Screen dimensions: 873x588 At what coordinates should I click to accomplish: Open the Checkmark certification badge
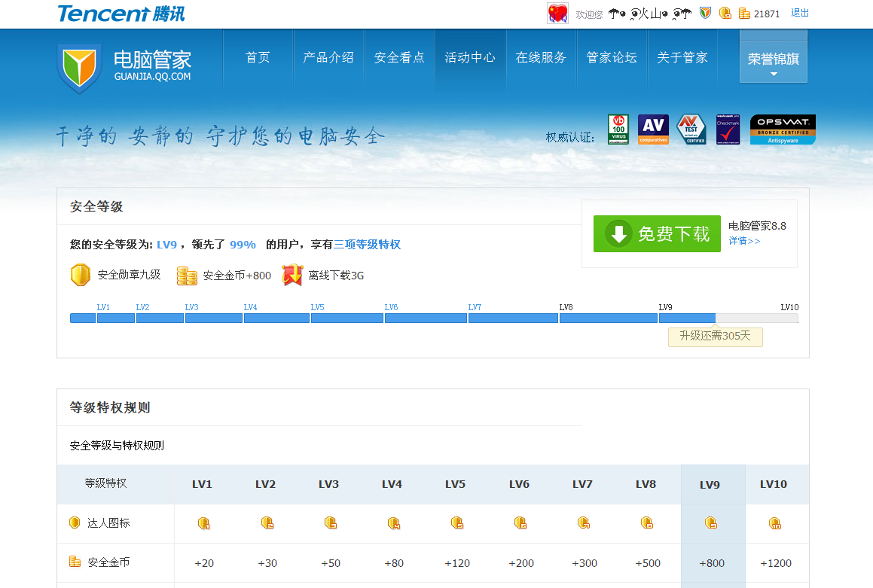728,129
